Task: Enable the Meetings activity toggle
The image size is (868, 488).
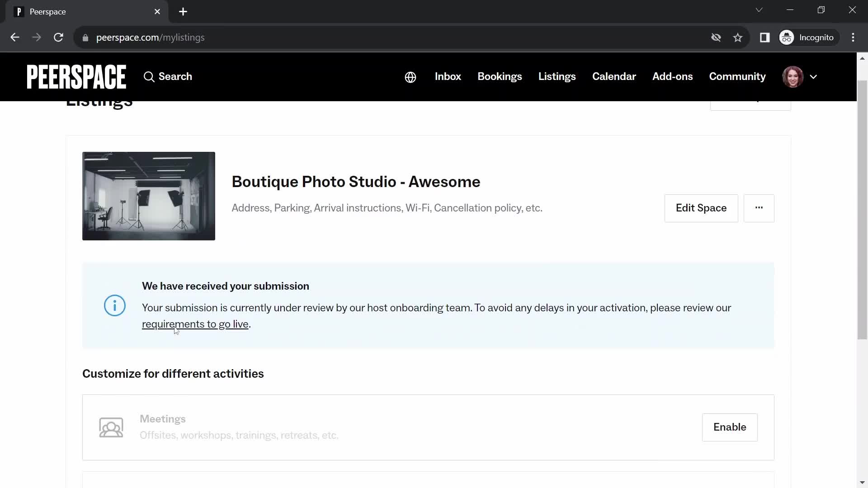Action: click(x=730, y=427)
